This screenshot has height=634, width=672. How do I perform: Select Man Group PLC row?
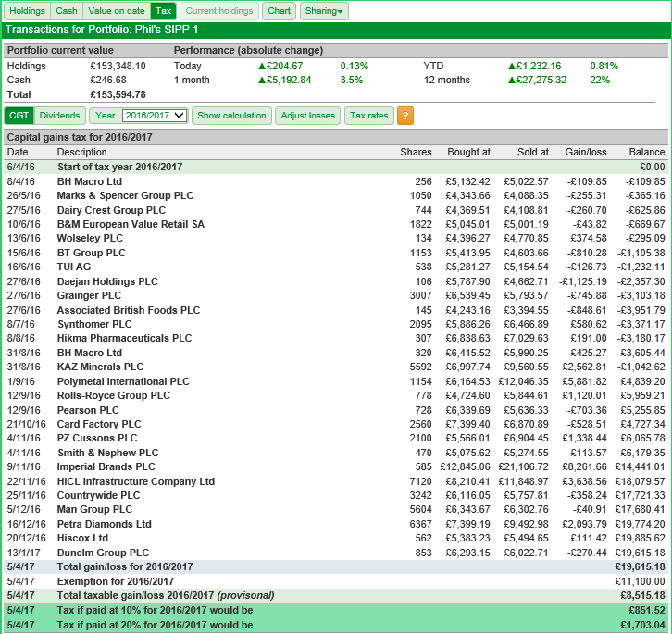point(336,509)
